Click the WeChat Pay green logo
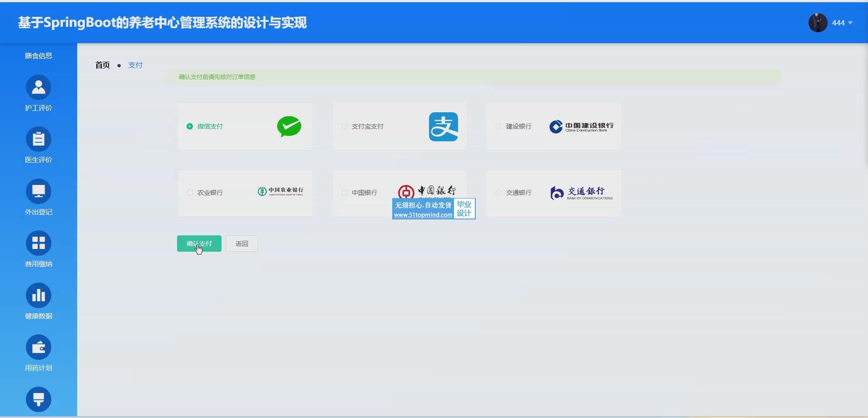Viewport: 868px width, 418px height. (289, 126)
